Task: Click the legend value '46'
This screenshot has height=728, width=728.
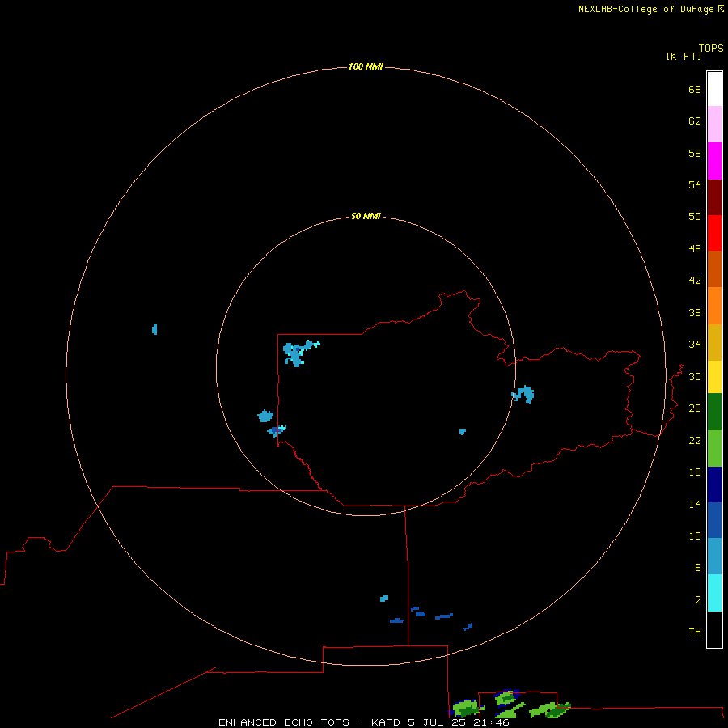Action: (x=695, y=248)
